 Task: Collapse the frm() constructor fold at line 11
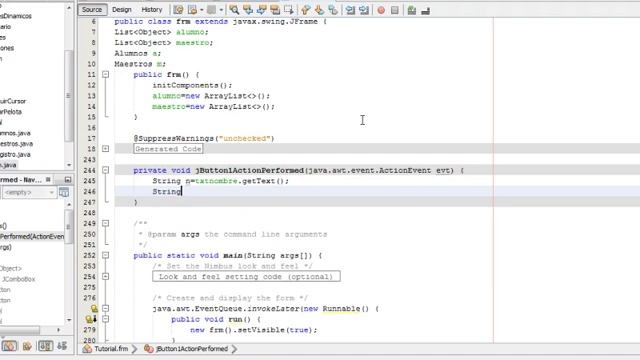pos(106,75)
